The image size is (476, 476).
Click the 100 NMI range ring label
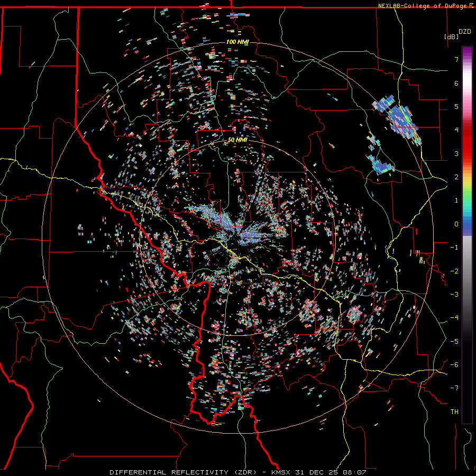[x=237, y=42]
